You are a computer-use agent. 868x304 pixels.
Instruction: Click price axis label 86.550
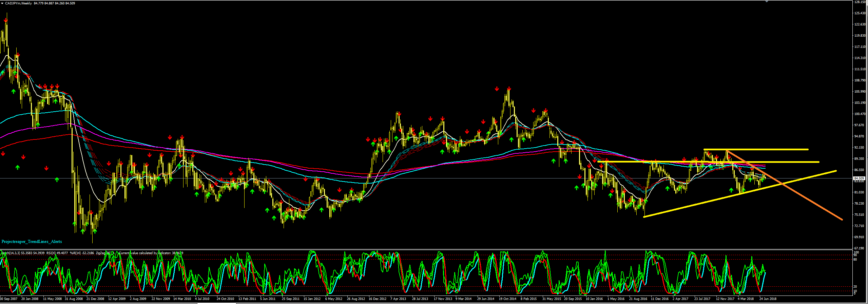(x=860, y=170)
